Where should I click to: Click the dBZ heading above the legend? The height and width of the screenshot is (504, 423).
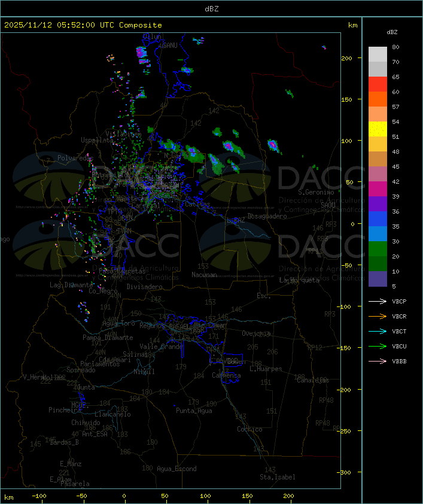[392, 32]
